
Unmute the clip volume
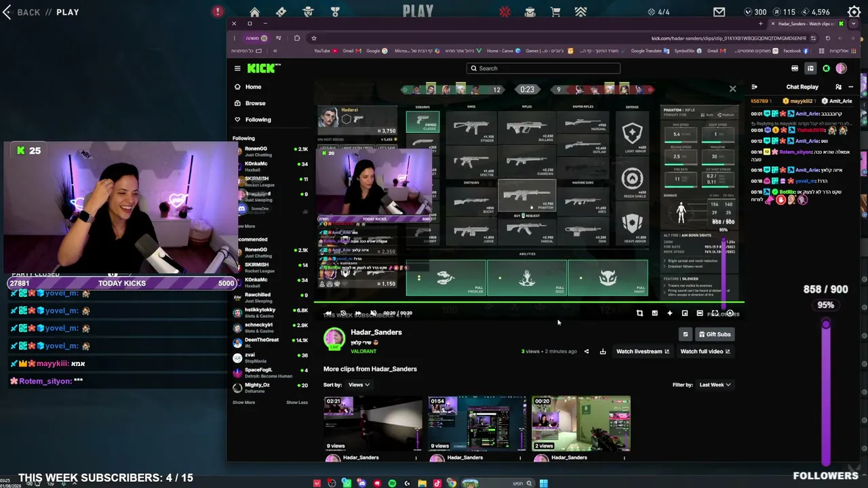tap(373, 313)
